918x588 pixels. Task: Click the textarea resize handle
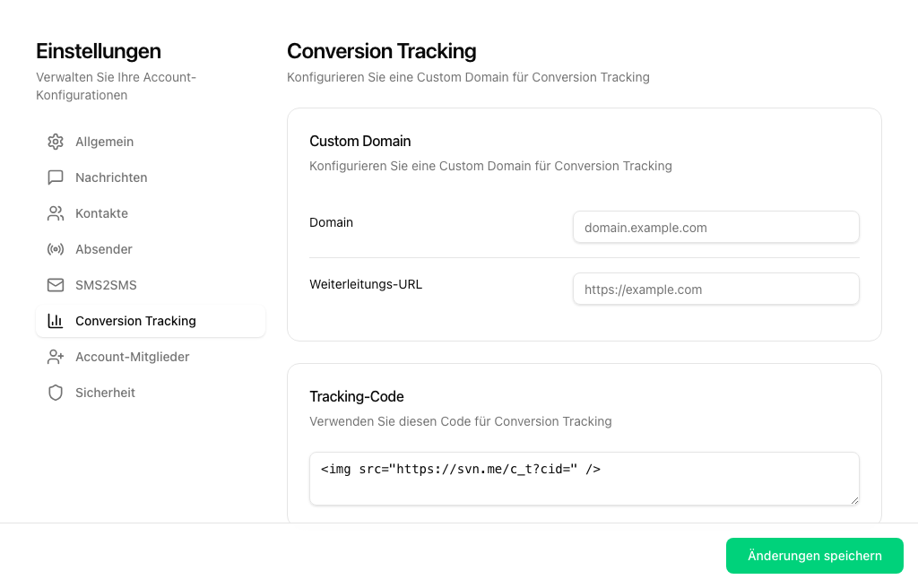854,501
